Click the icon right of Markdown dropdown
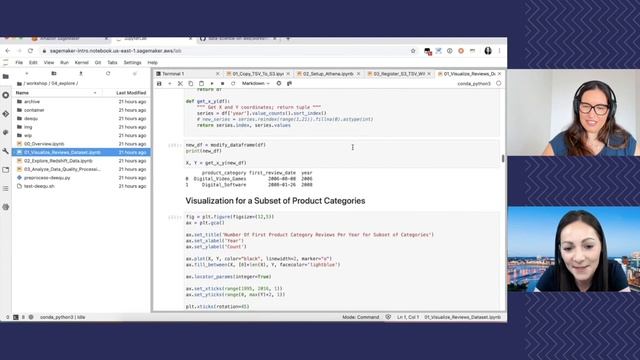The width and height of the screenshot is (640, 360). [x=279, y=84]
